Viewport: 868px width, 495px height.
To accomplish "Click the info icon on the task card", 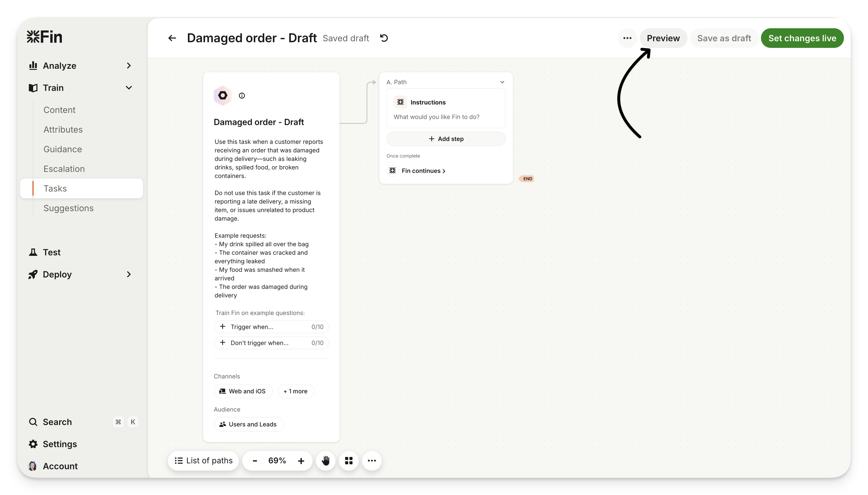I will click(x=242, y=96).
